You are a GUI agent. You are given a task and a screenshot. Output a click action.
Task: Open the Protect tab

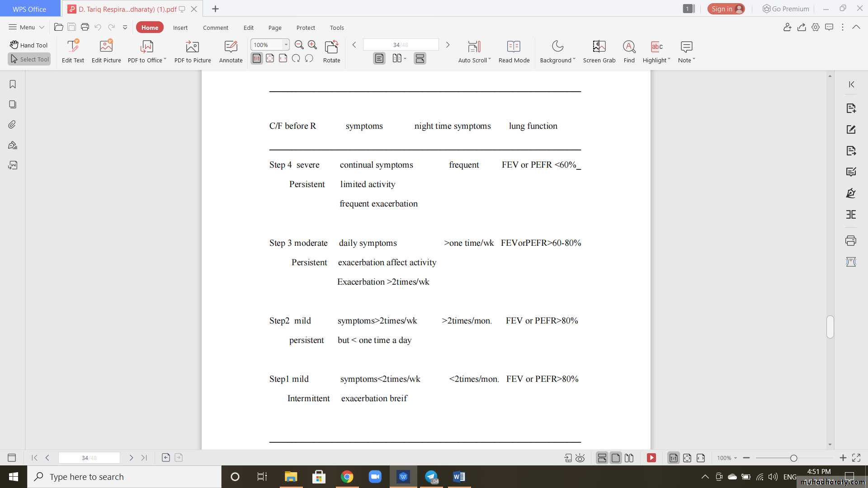306,28
